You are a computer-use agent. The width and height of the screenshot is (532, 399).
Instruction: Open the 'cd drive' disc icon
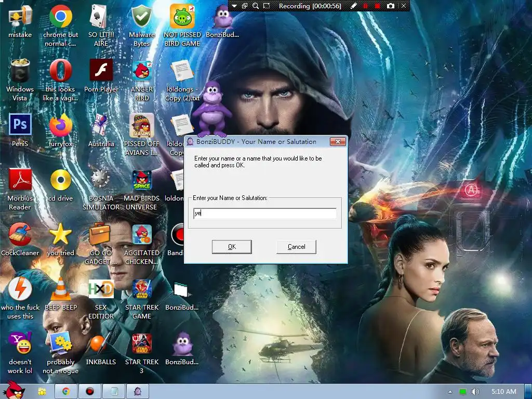(x=60, y=185)
